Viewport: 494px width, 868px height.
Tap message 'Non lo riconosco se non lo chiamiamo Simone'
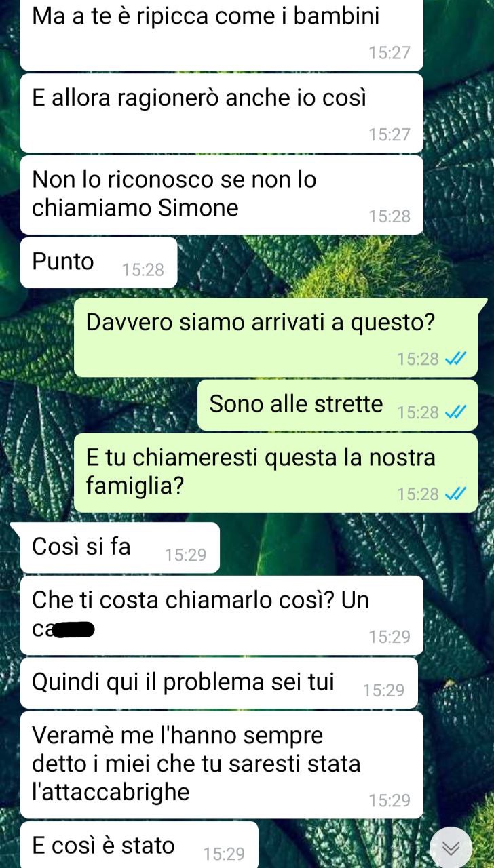222,195
